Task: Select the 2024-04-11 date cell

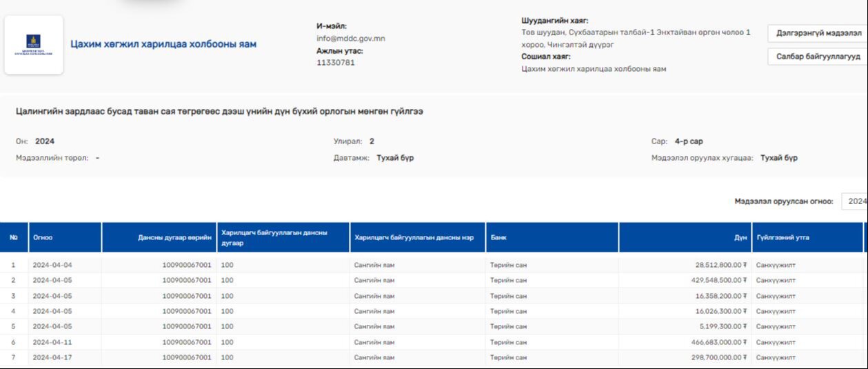Action: (52, 342)
